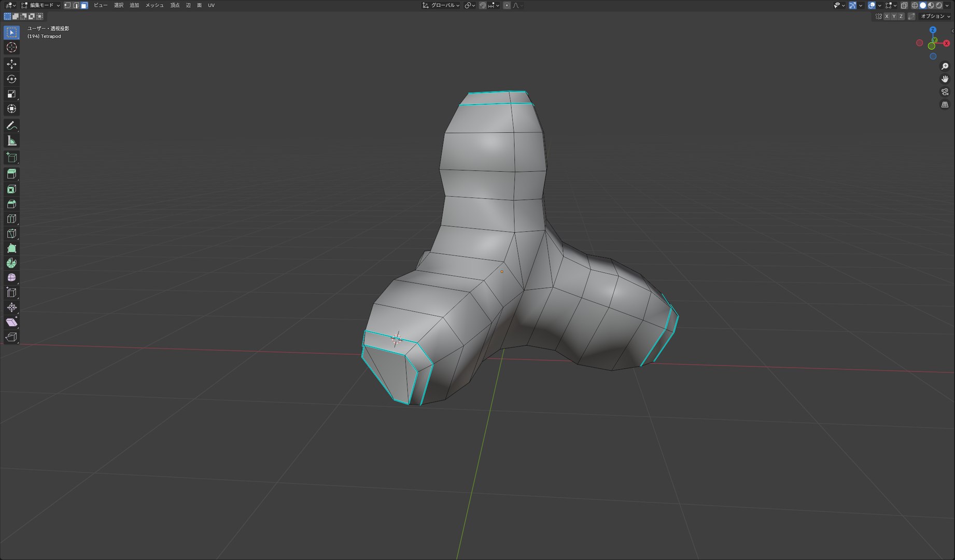Select the Loop Cut tool
Screen dimensions: 955x560
pos(11,219)
